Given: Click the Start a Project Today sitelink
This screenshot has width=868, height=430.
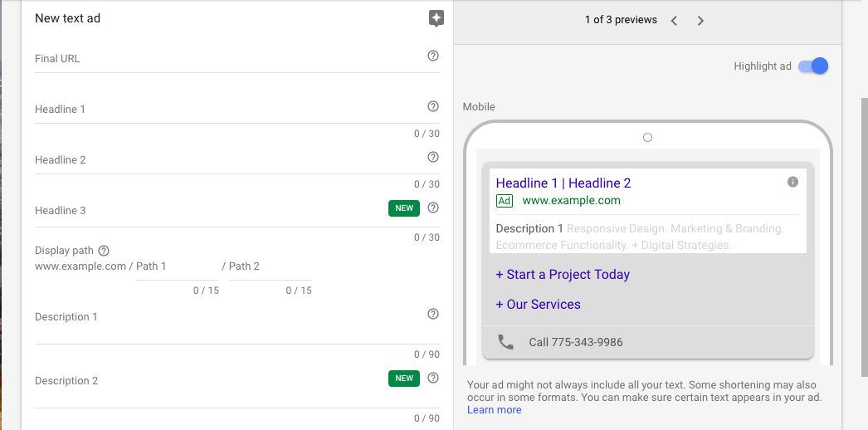Looking at the screenshot, I should (x=563, y=275).
